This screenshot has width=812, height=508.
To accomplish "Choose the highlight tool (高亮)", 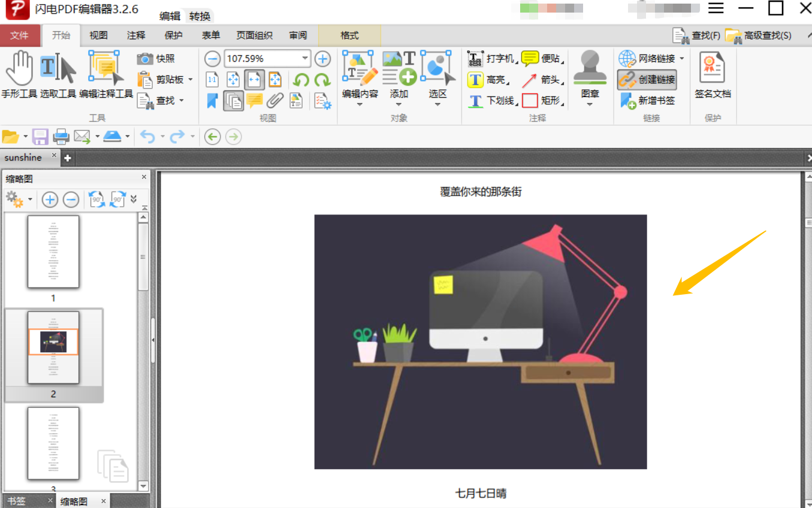I will coord(487,80).
